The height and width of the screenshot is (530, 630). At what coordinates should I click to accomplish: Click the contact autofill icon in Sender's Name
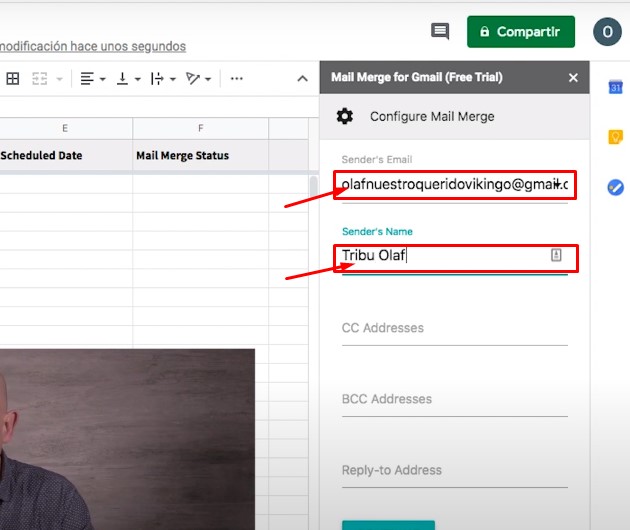pos(556,255)
